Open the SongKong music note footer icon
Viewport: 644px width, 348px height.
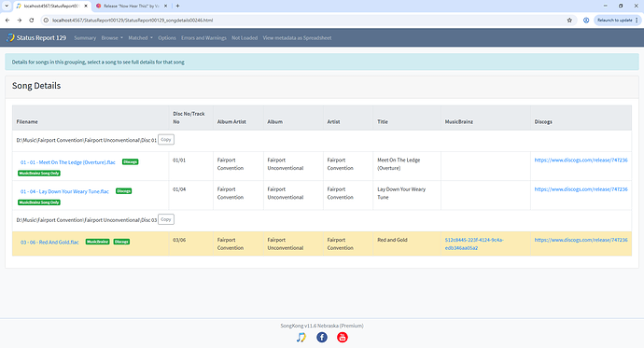[x=301, y=338]
